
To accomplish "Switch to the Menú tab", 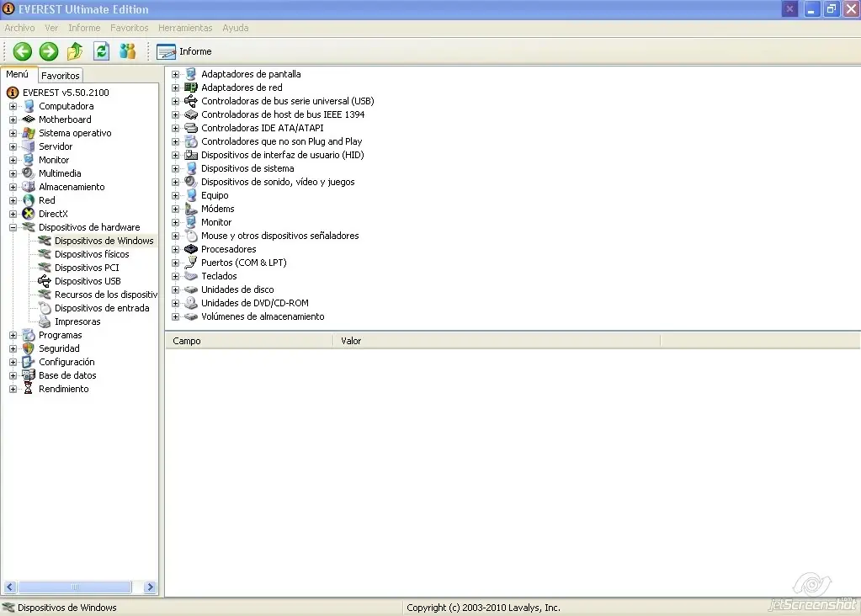I will coord(18,74).
